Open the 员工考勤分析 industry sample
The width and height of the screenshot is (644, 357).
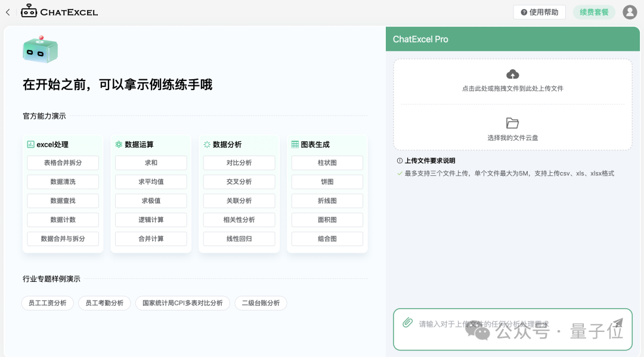click(104, 303)
